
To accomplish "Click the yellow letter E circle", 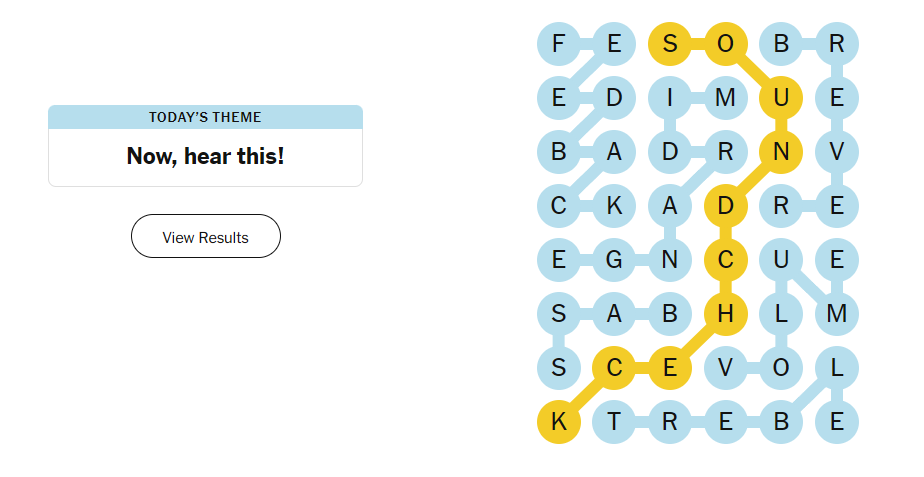I will pyautogui.click(x=670, y=368).
